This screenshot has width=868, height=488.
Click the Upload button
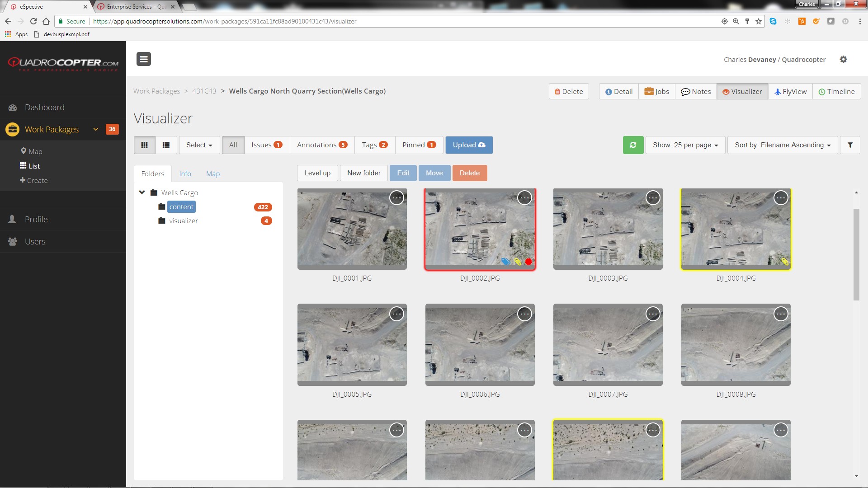469,145
